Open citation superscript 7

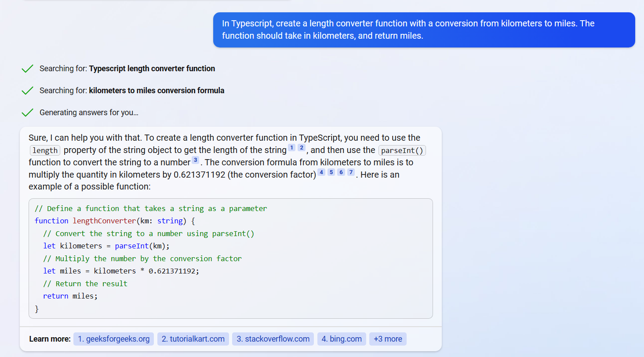coord(351,172)
